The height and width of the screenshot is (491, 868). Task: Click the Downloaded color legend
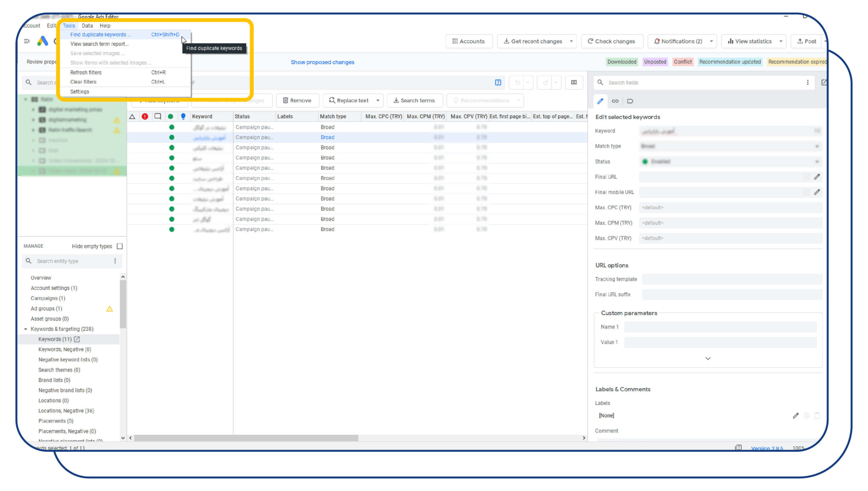(622, 62)
